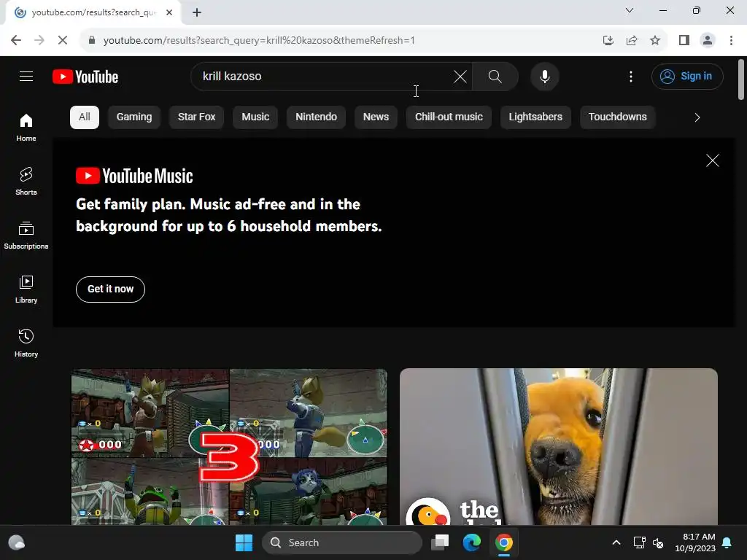Screen dimensions: 747x560
Task: Open Task View on the taskbar
Action: click(440, 542)
